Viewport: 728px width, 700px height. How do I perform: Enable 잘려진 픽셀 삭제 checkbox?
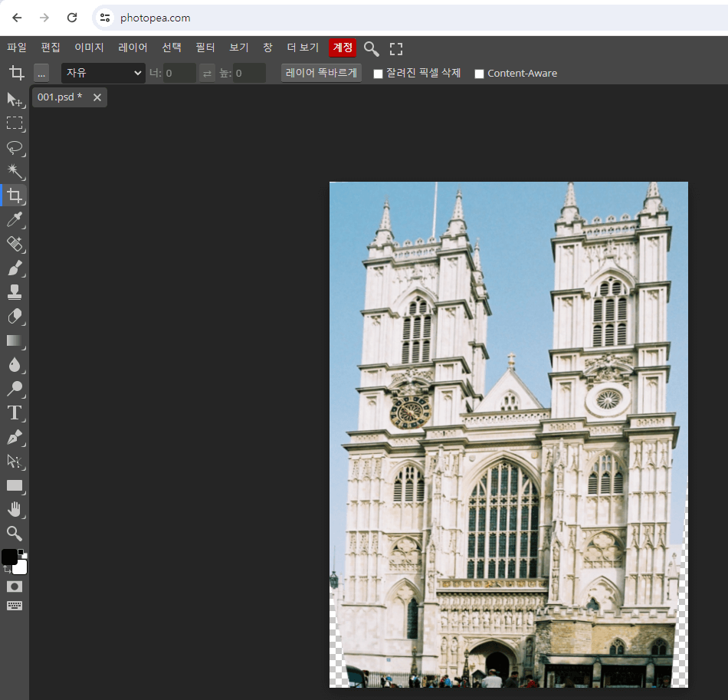378,74
